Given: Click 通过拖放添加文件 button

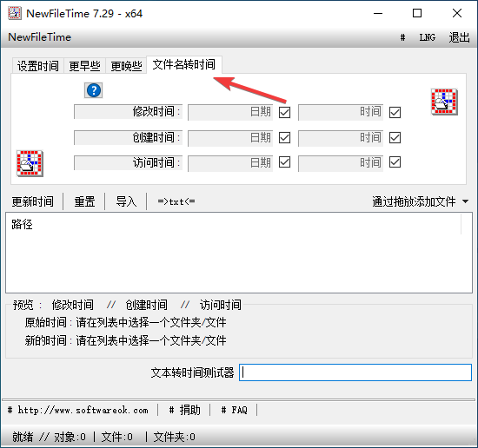Looking at the screenshot, I should point(414,201).
